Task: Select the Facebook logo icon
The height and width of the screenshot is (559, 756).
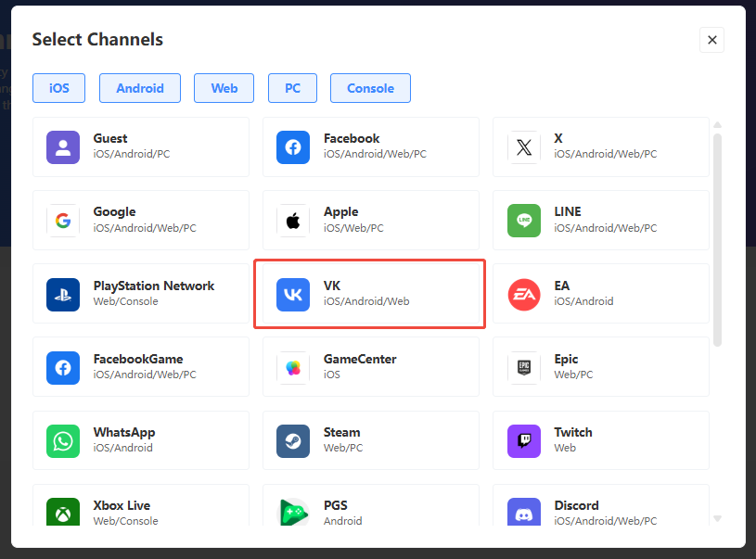Action: [293, 146]
